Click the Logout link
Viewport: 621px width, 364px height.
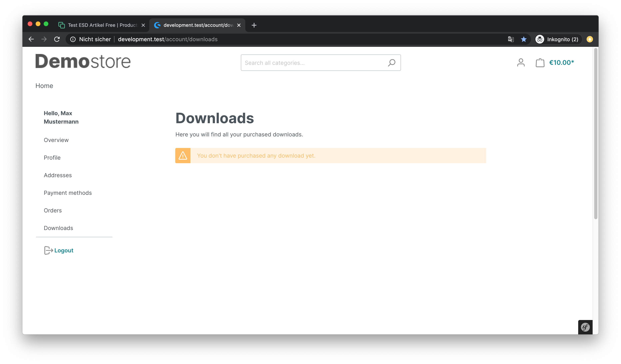coord(64,250)
